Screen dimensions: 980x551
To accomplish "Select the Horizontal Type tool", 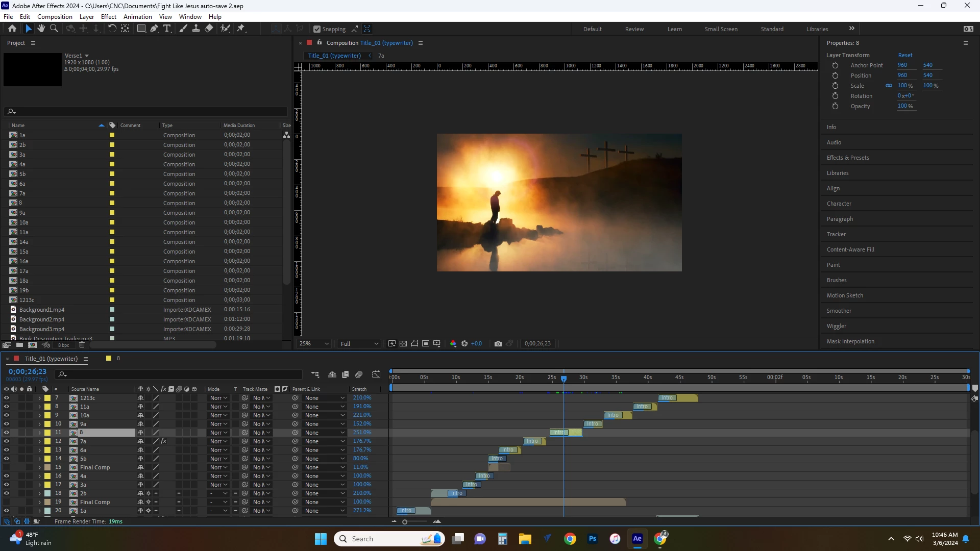I will (167, 29).
